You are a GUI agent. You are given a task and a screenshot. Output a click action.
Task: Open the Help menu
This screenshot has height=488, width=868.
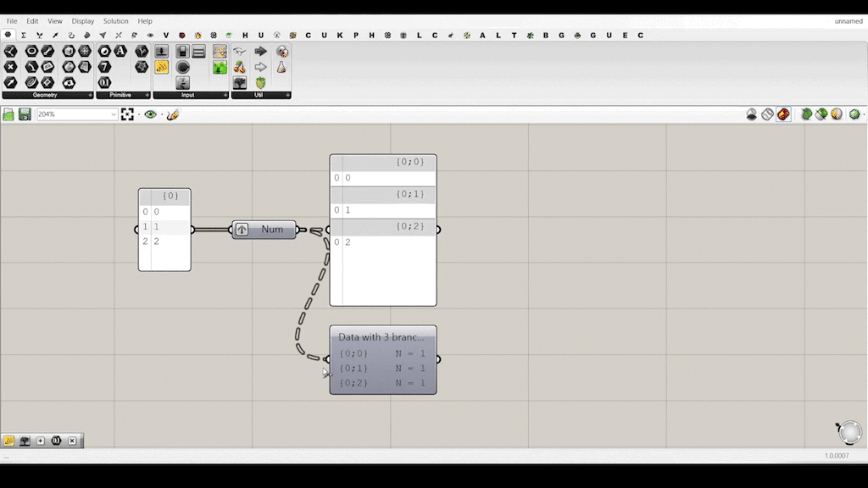(x=145, y=21)
